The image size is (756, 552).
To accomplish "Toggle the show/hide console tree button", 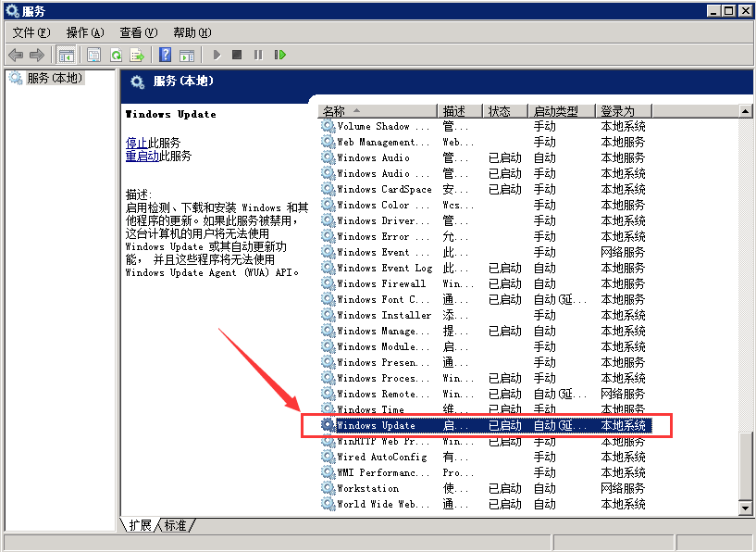I will point(66,56).
